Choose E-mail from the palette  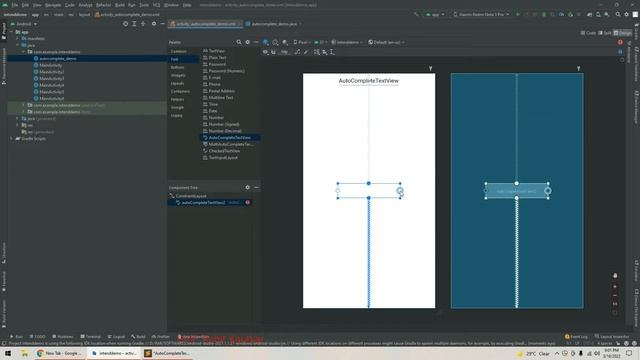coord(214,78)
